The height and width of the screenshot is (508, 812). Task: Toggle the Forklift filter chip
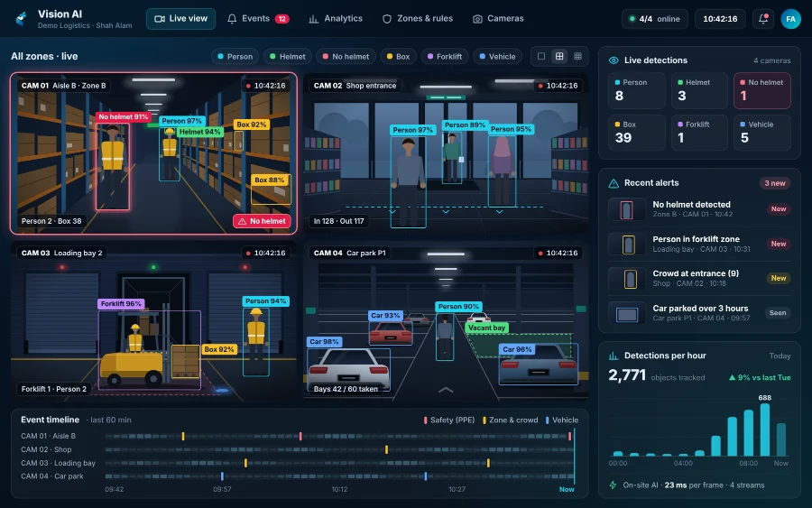point(444,57)
